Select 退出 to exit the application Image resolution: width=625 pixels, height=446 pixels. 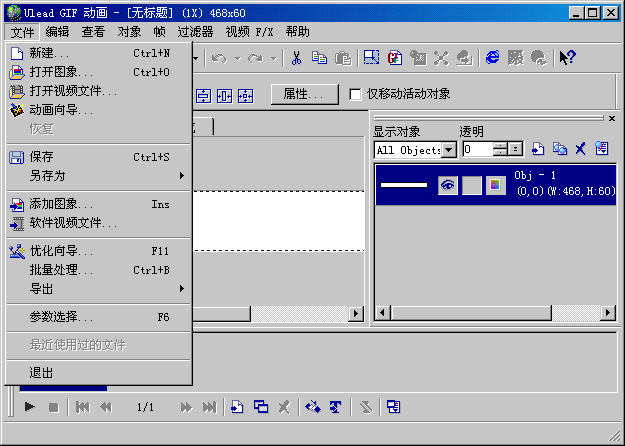[x=99, y=373]
